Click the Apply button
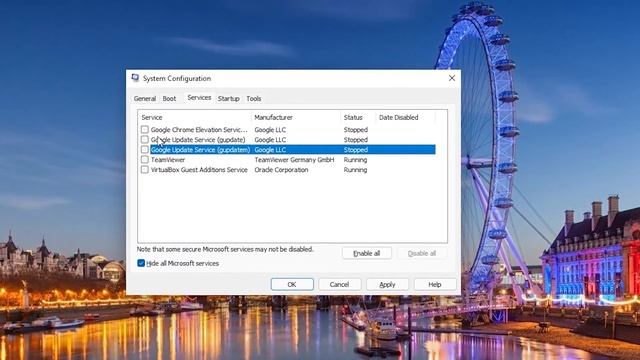Viewport: 640px width, 360px height. (x=387, y=284)
